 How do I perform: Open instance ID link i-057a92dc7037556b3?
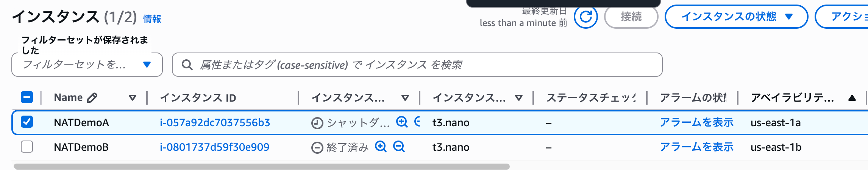215,122
